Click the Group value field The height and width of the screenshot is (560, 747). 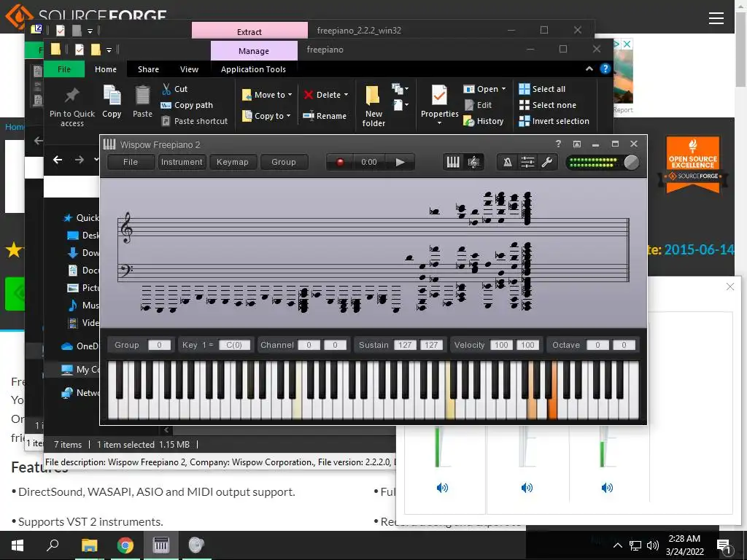(159, 345)
